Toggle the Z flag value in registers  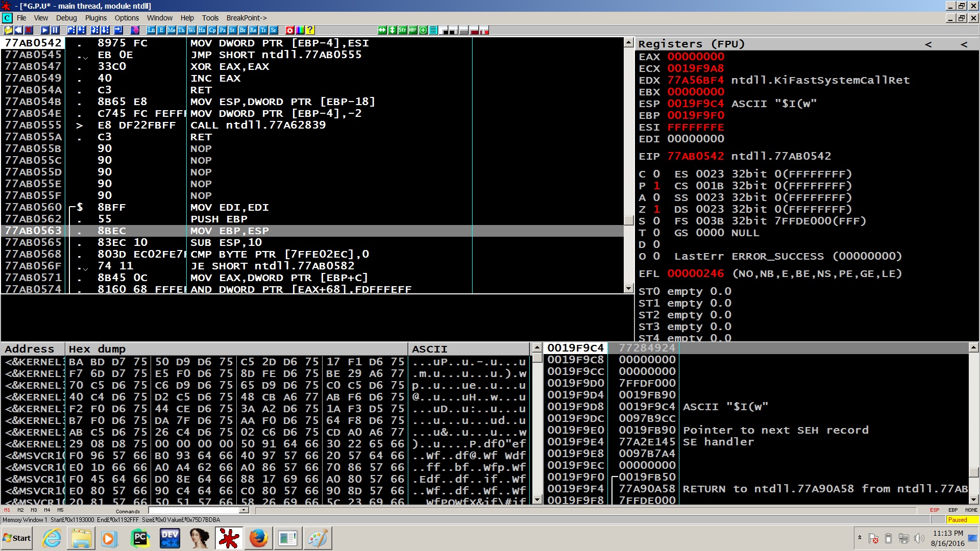click(656, 210)
